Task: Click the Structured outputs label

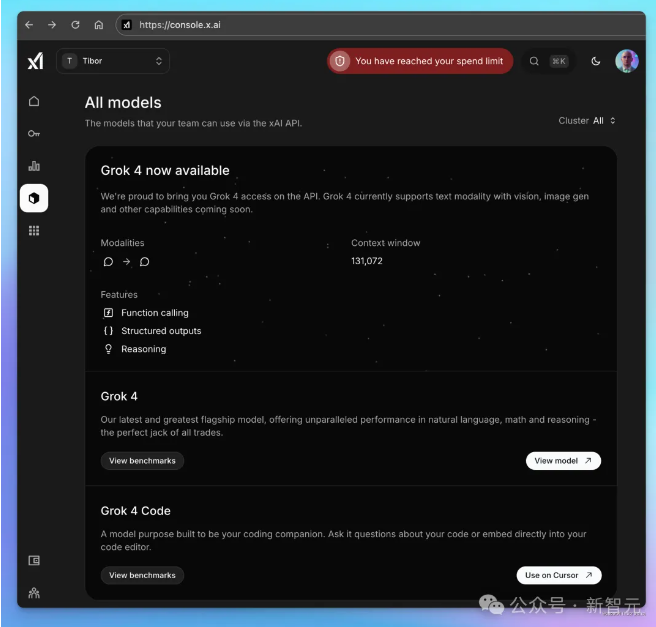Action: click(x=161, y=331)
